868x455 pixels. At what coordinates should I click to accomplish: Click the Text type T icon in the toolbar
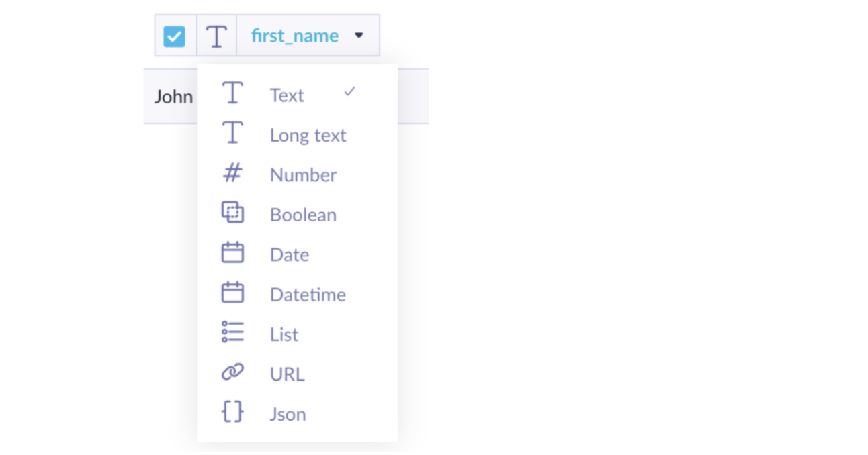click(x=216, y=35)
